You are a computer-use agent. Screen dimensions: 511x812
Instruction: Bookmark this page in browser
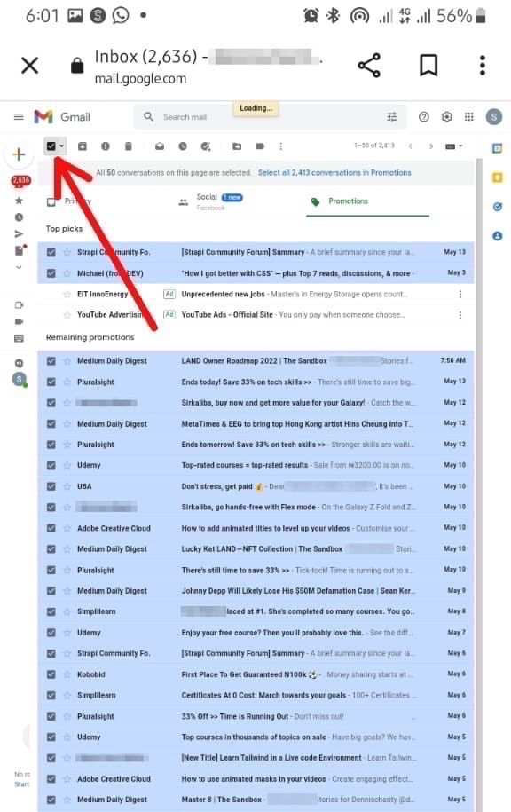click(428, 66)
